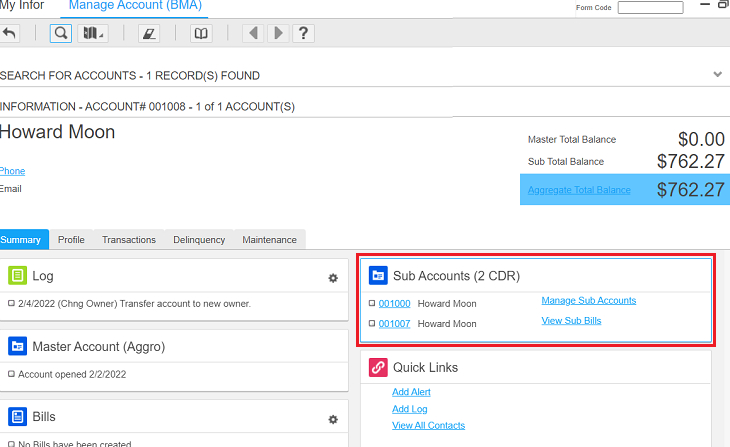This screenshot has height=447, width=730.
Task: Open Bills panel gear settings
Action: (333, 420)
